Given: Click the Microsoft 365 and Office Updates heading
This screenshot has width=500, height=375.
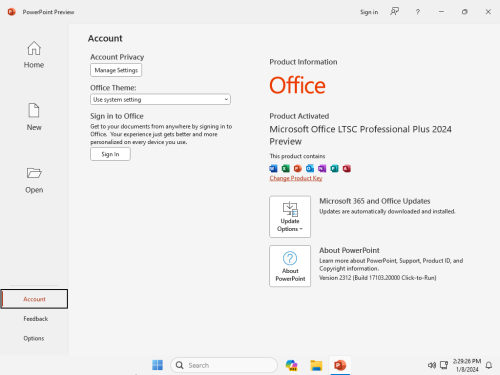Looking at the screenshot, I should (375, 201).
